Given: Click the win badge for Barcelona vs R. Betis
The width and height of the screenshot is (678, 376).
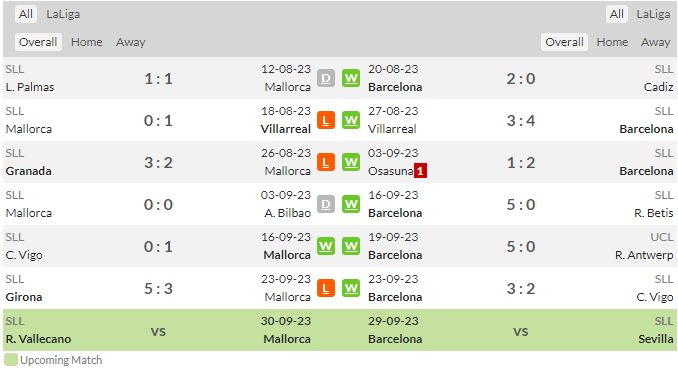Looking at the screenshot, I should click(351, 204).
